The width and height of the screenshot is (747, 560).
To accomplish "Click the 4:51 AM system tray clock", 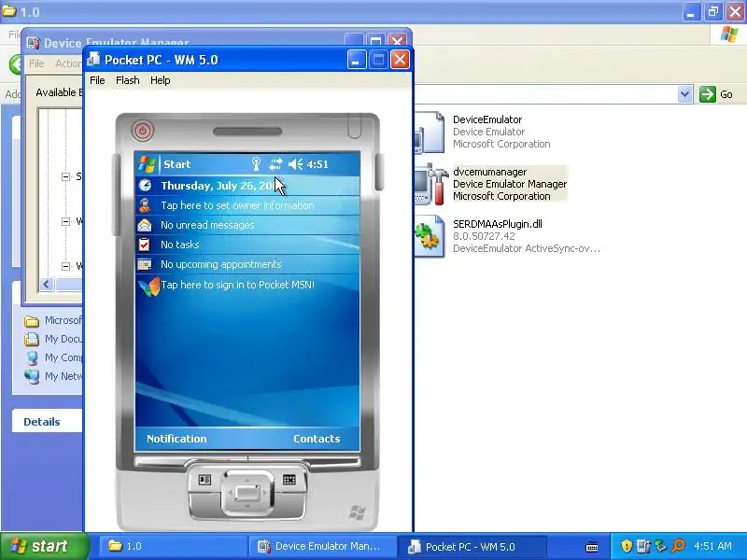I will click(712, 546).
